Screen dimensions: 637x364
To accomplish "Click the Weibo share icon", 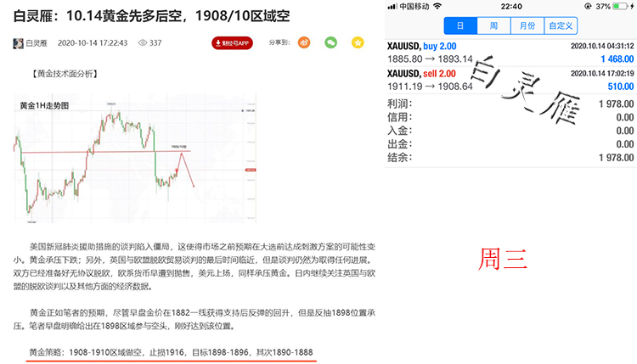I will pyautogui.click(x=304, y=42).
